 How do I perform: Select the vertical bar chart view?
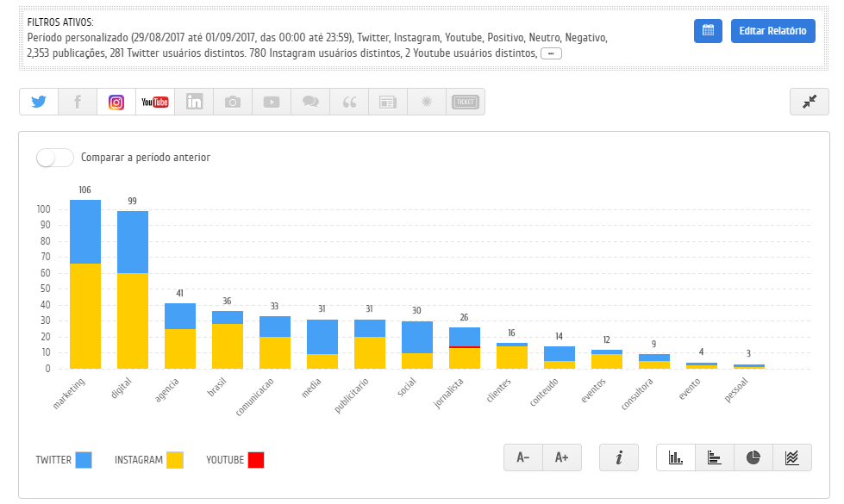(676, 457)
